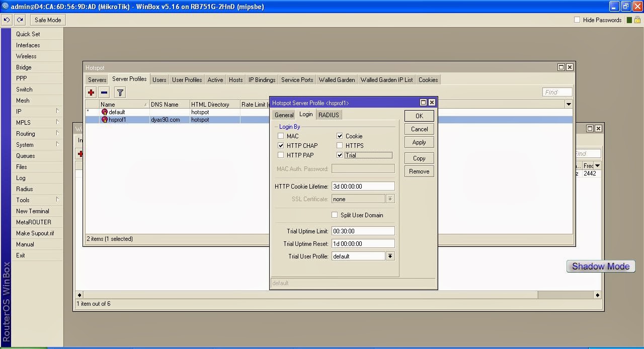
Task: Open column selector dropdown in Hotspot table
Action: click(x=569, y=104)
